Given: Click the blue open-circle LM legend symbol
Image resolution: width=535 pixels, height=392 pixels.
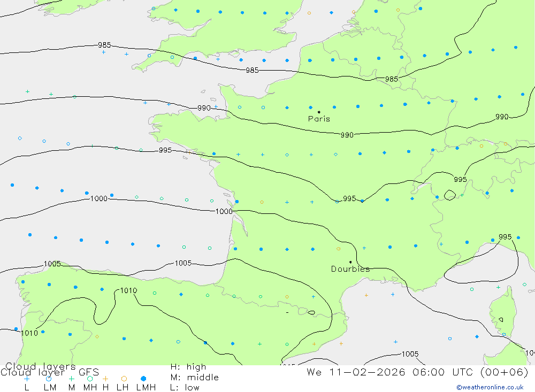Looking at the screenshot, I should tap(49, 379).
